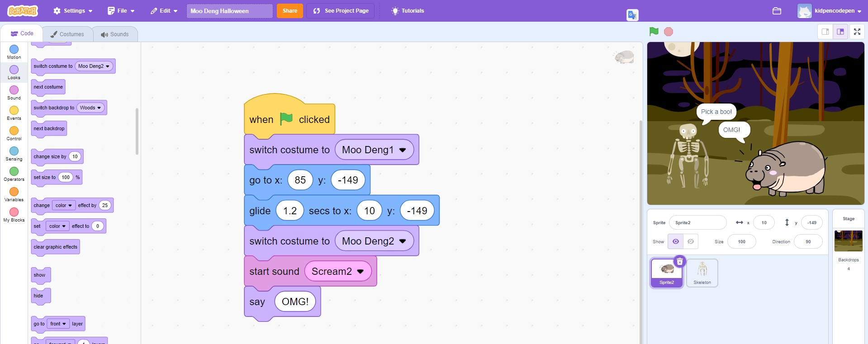Open the front layer dropdown in palette
The image size is (868, 344).
[58, 324]
